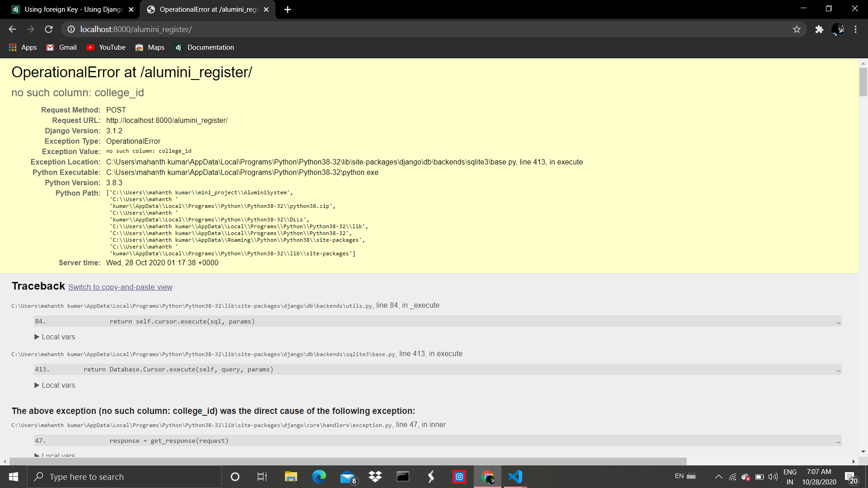Open Visual Studio Code from taskbar
The height and width of the screenshot is (488, 868).
(x=515, y=477)
